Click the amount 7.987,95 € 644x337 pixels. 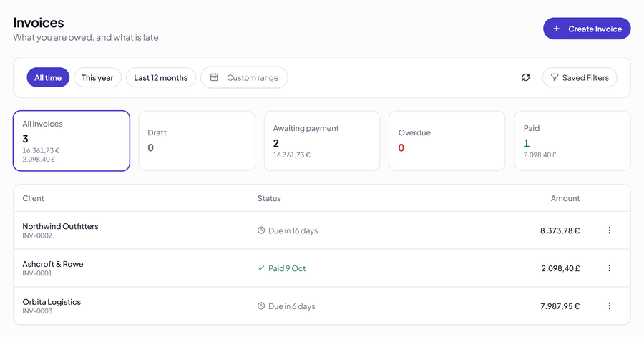(x=560, y=306)
